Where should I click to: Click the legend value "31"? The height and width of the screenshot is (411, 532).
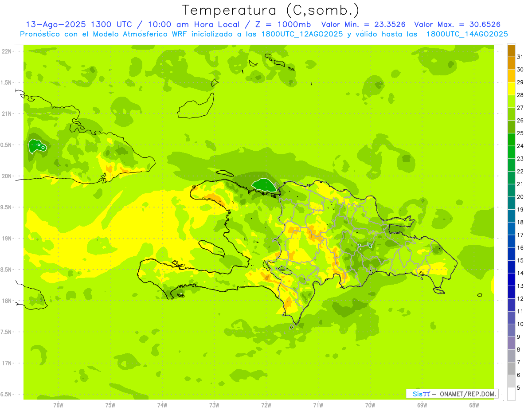520,57
